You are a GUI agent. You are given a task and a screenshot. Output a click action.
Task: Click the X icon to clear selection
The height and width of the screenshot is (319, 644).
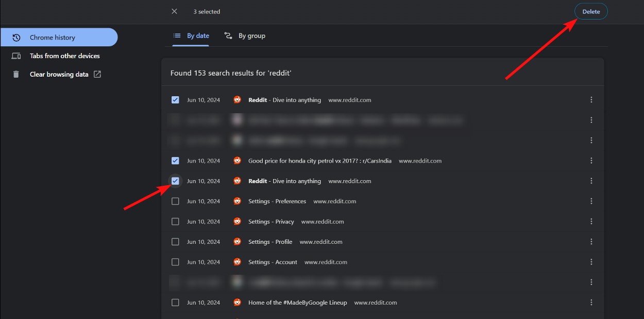pyautogui.click(x=175, y=11)
